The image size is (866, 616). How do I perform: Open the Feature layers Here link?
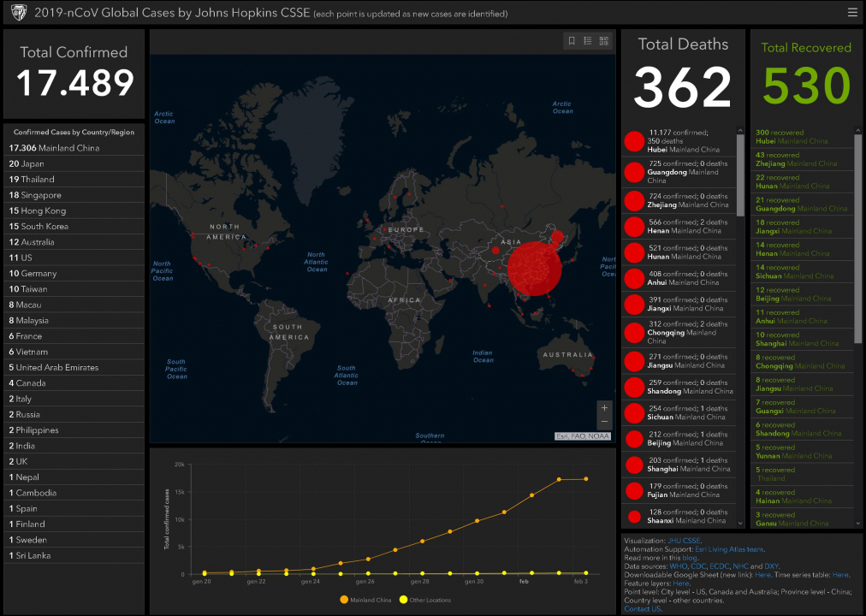pos(680,583)
